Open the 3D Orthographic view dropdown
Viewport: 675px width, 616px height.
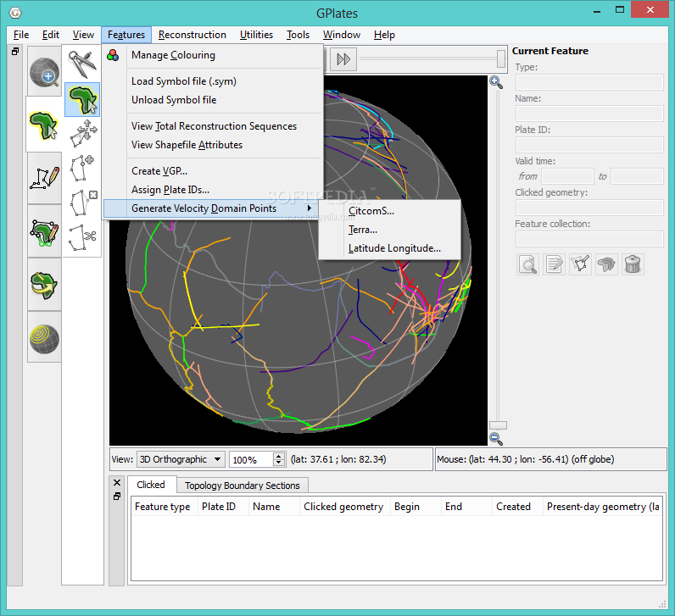(x=181, y=459)
